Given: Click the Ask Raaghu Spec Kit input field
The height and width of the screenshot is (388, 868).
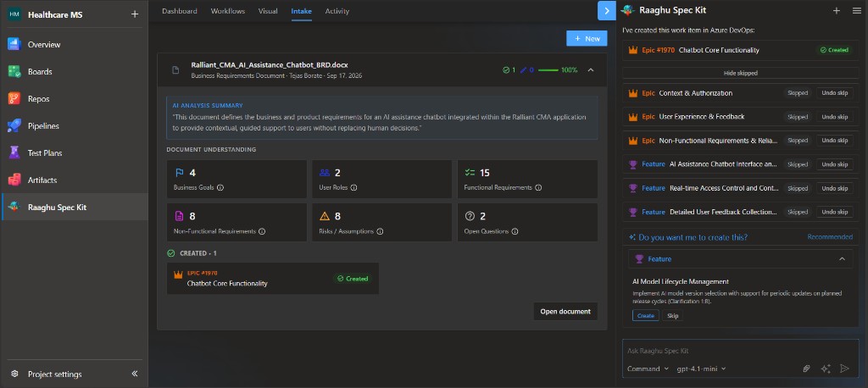Looking at the screenshot, I should pos(741,351).
